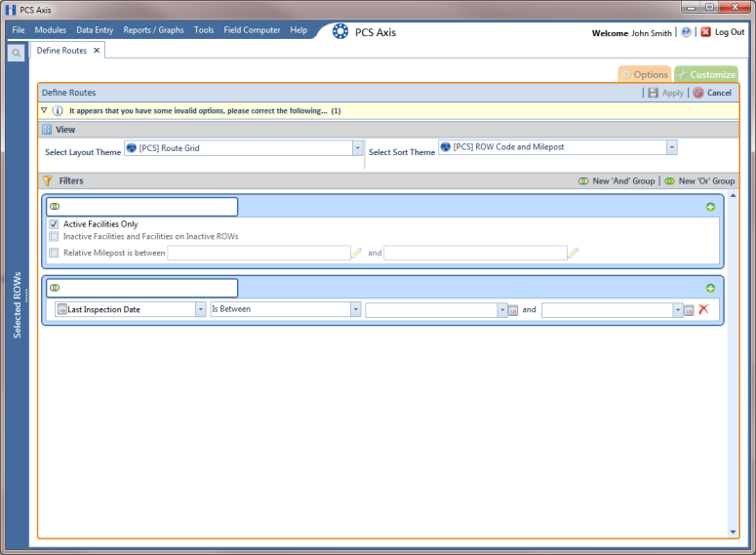This screenshot has height=555, width=756.
Task: Open the Modules menu
Action: (x=50, y=30)
